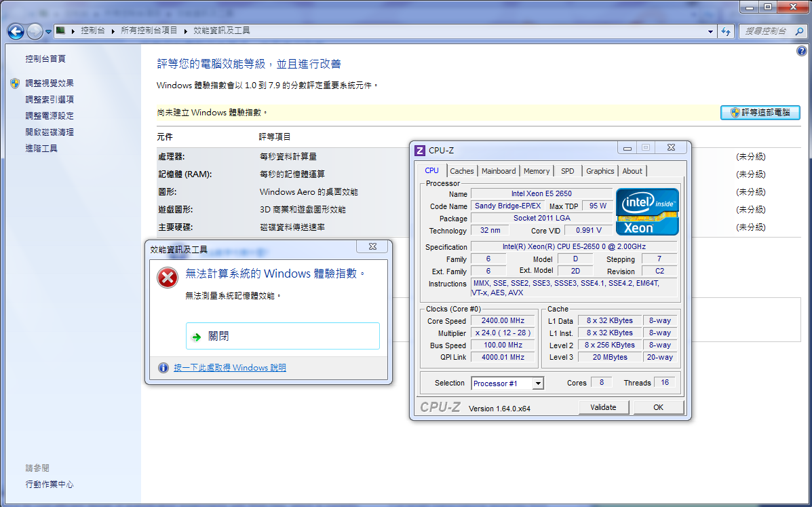This screenshot has width=812, height=507.
Task: Switch to Caches tab in CPU-Z
Action: point(462,171)
